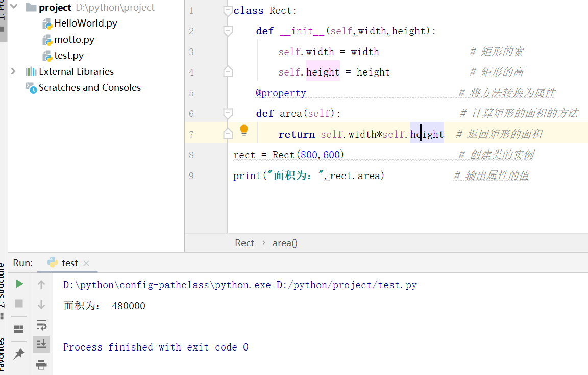The height and width of the screenshot is (375, 588).
Task: Click the fold end marker at line 7
Action: pyautogui.click(x=228, y=134)
